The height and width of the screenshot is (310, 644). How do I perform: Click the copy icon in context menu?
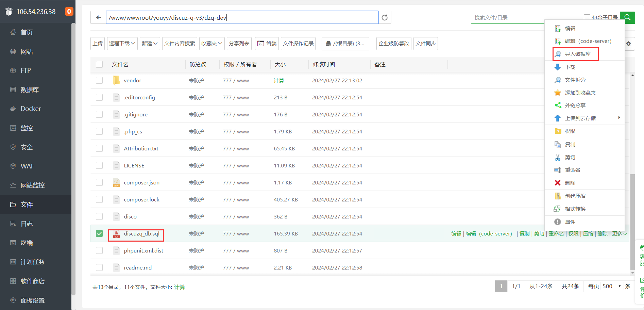[558, 144]
